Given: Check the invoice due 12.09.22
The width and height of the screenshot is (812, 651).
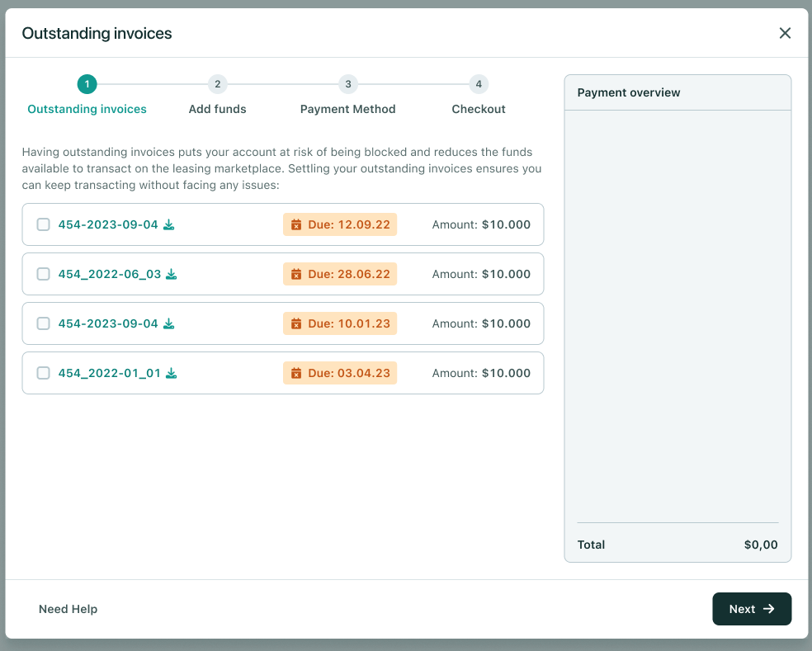Looking at the screenshot, I should 44,224.
